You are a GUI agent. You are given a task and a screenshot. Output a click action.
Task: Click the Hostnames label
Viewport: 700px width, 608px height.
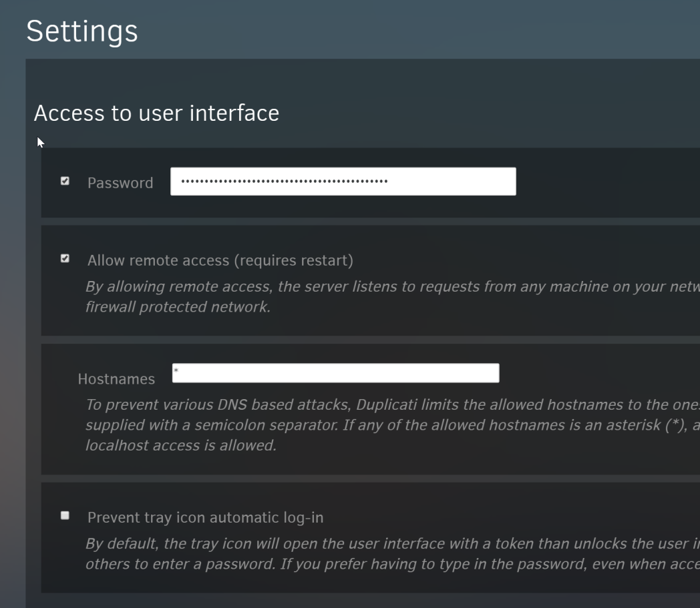pos(116,379)
